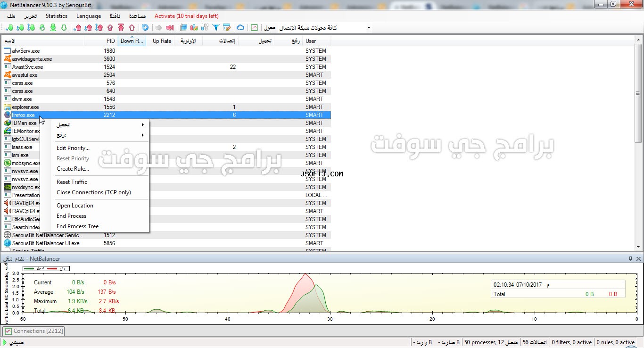
Task: Click the الأولوية column header
Action: 188,41
